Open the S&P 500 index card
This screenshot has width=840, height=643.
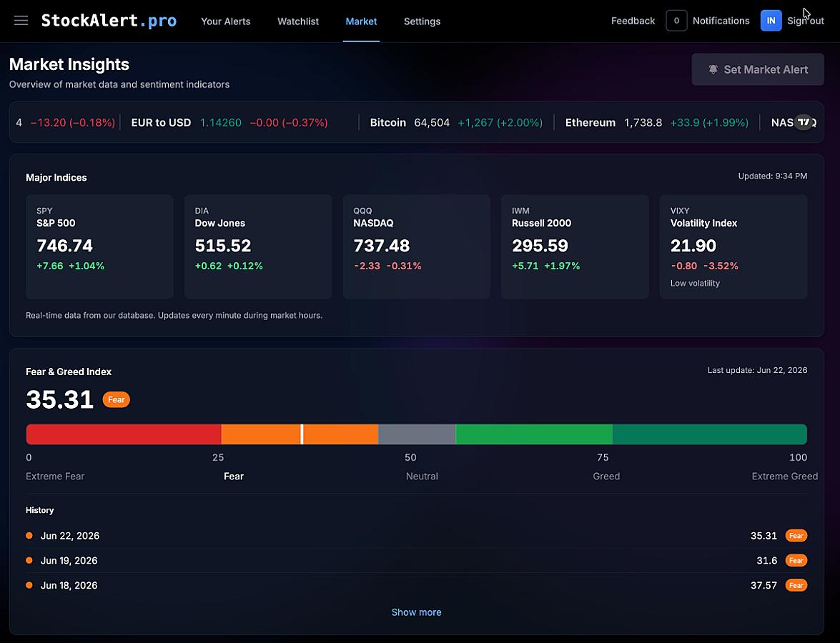tap(99, 246)
